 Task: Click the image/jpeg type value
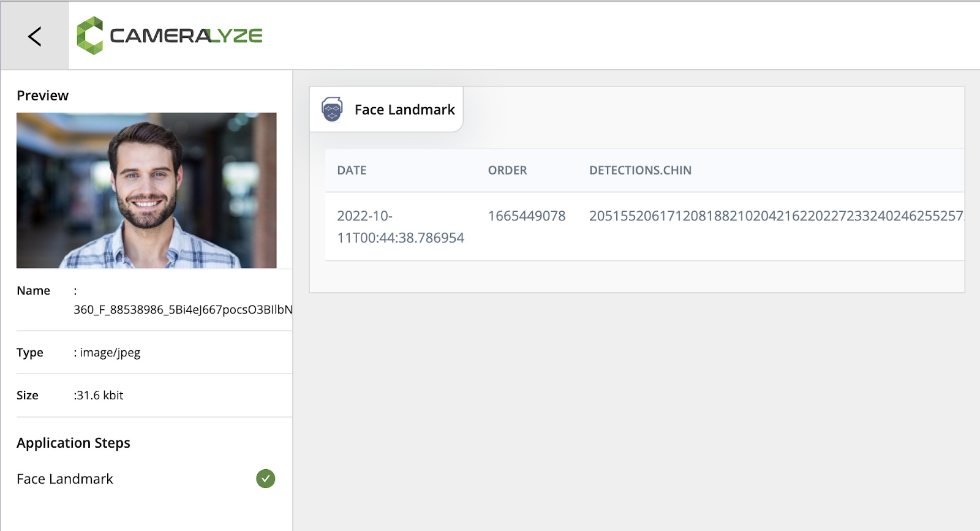[x=110, y=353]
